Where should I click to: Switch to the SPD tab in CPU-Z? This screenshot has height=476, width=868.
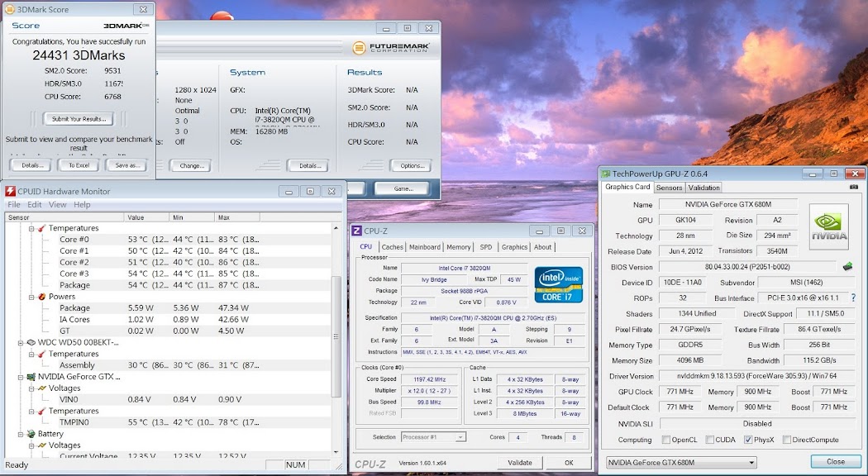coord(486,247)
